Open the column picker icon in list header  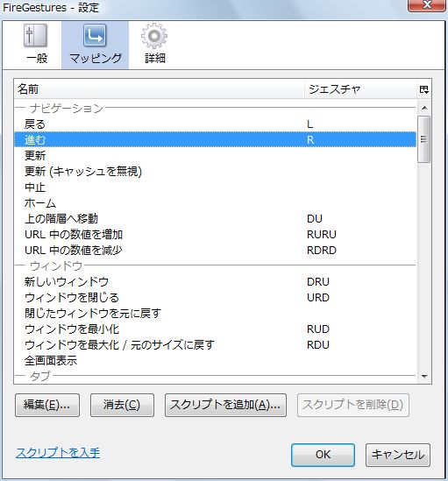pyautogui.click(x=424, y=89)
